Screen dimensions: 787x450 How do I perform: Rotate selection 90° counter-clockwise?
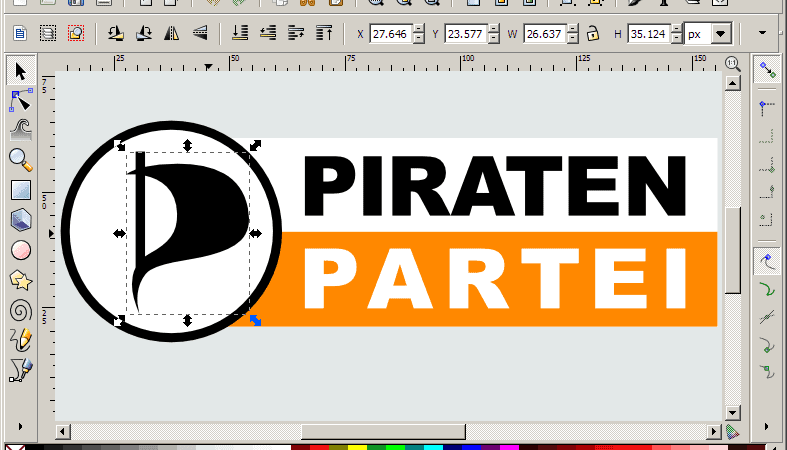tap(115, 34)
